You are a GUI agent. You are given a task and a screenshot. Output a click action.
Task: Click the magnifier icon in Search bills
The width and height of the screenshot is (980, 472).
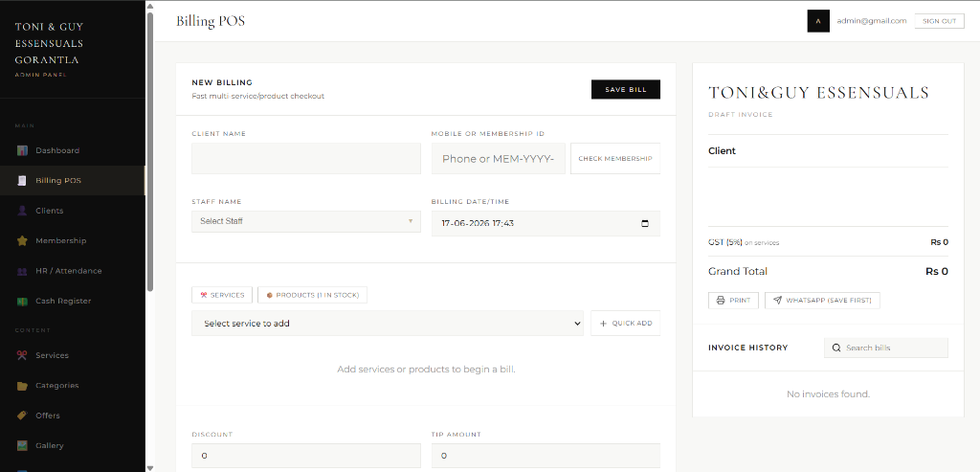click(x=835, y=348)
